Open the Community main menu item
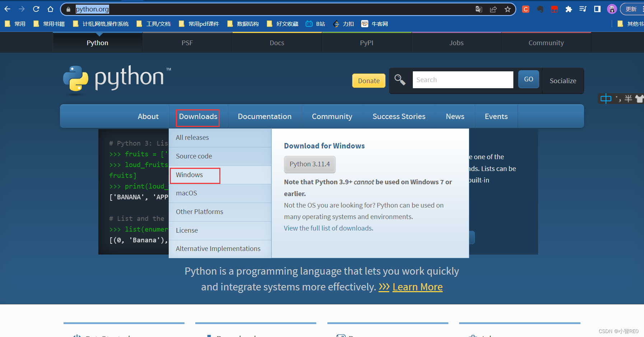644x337 pixels. [x=332, y=117]
